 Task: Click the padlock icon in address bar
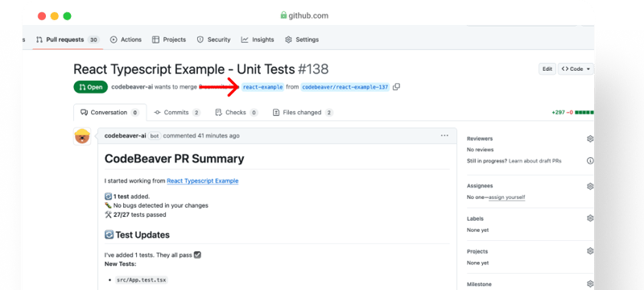pyautogui.click(x=283, y=15)
